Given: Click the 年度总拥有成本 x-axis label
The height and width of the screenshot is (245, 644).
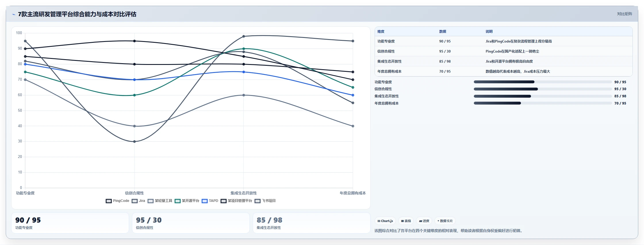Looking at the screenshot, I should tap(353, 193).
